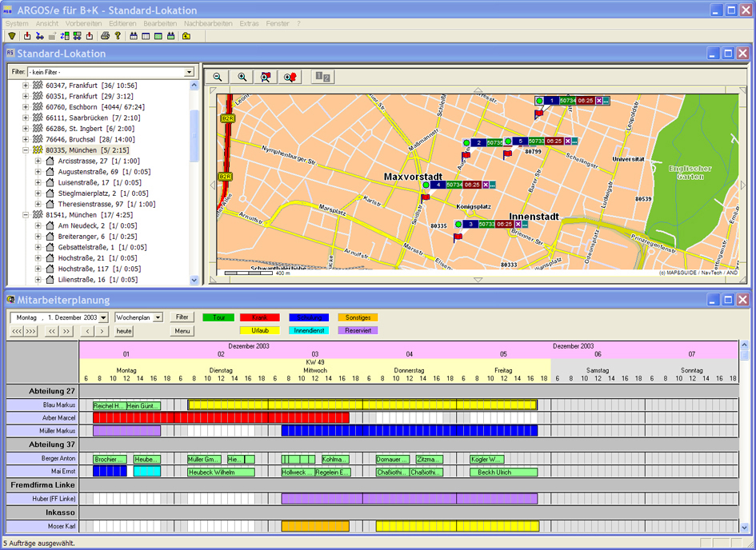Expand the 60347, Frankfurt tree node
Screen dimensions: 756x550
[26, 85]
